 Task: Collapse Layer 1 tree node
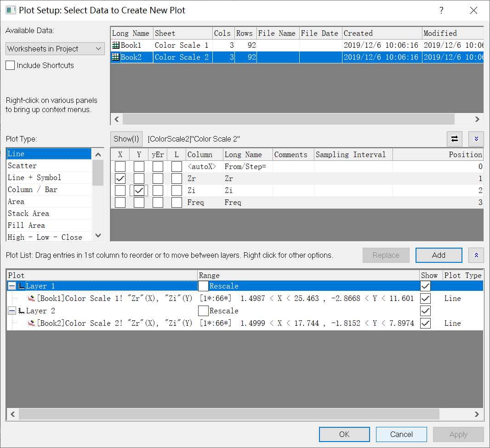pos(12,286)
